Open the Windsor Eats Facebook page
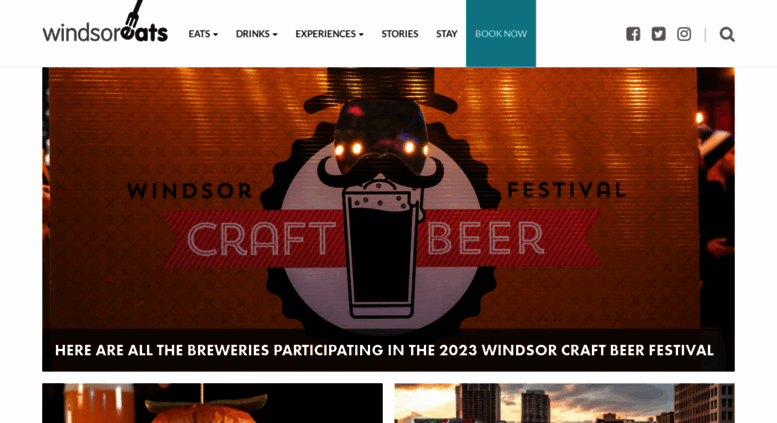 [x=633, y=34]
